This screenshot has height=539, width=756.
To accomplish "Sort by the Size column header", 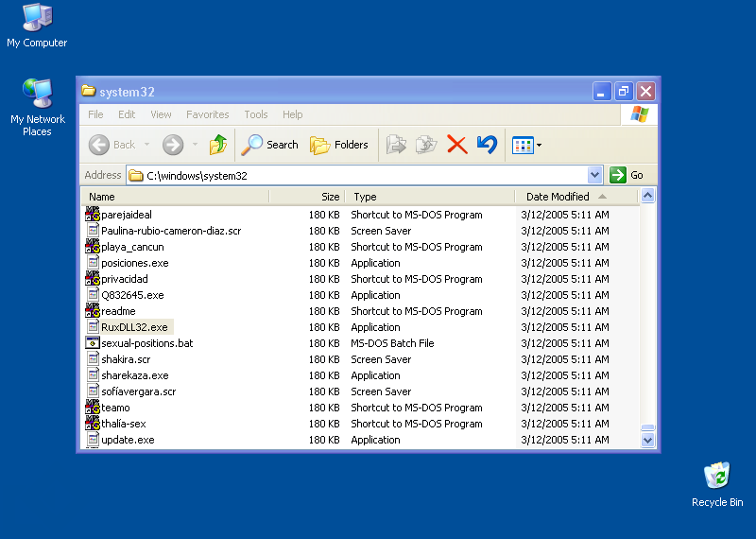I will pyautogui.click(x=307, y=197).
